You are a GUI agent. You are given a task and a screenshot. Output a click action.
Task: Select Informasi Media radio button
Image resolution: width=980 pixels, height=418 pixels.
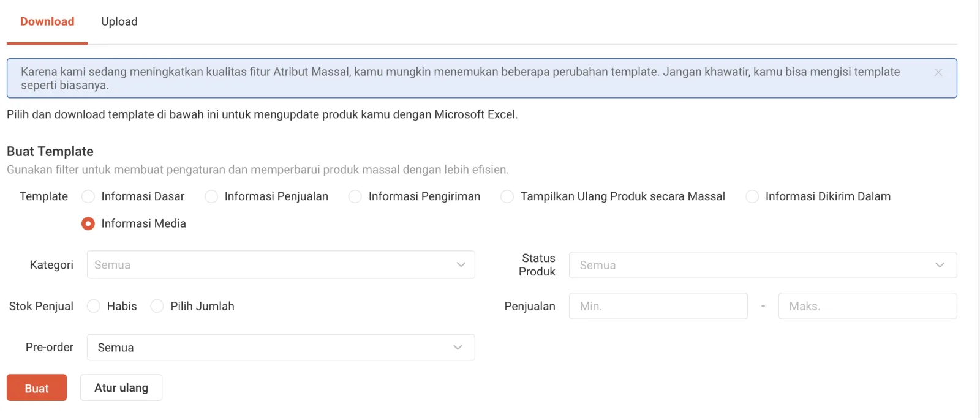tap(88, 223)
